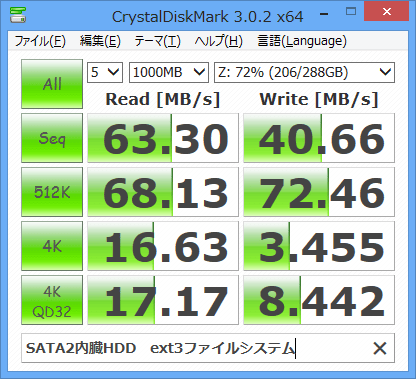
Task: Click the 4K write result 3.455
Action: (319, 246)
